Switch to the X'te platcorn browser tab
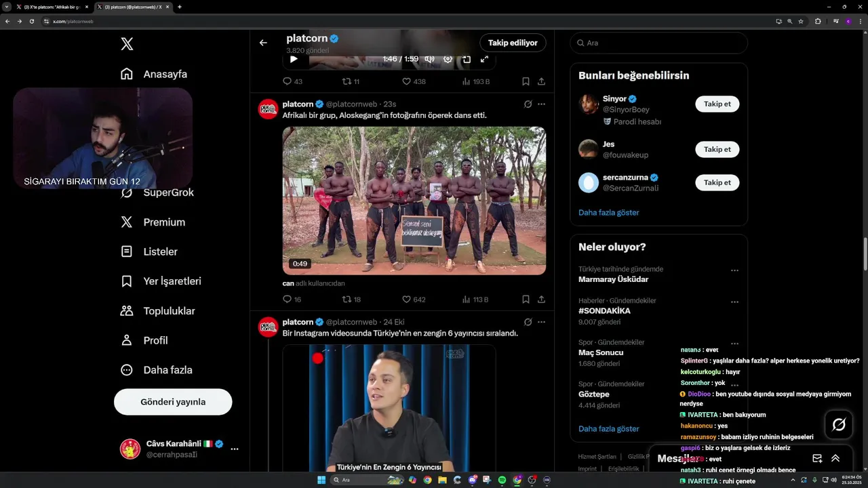868x488 pixels. (52, 7)
